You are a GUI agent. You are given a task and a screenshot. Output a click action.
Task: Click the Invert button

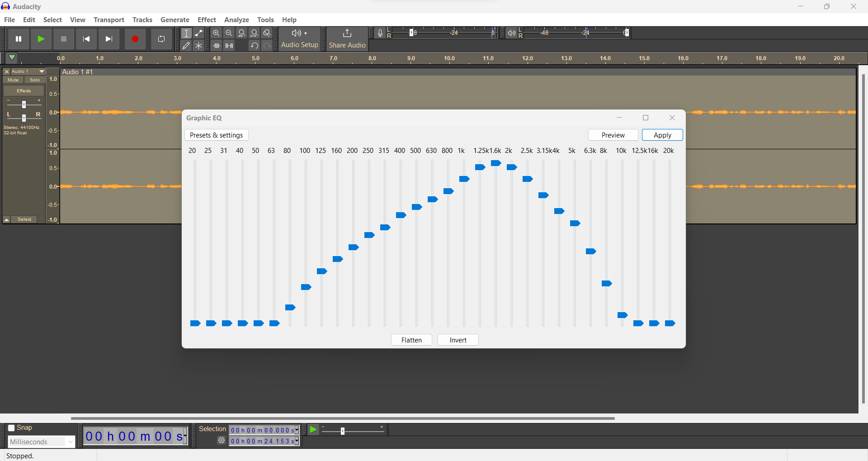coord(458,340)
